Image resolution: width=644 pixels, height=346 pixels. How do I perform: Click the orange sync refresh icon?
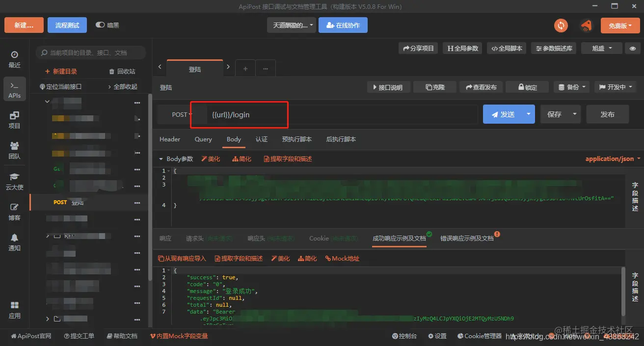(561, 26)
